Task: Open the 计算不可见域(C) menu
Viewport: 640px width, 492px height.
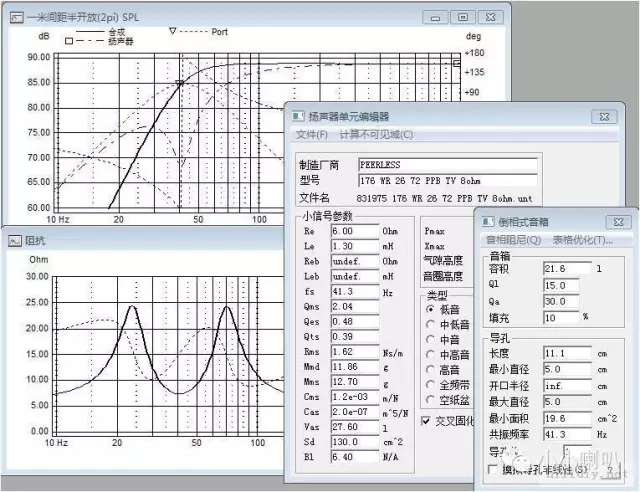Action: click(376, 135)
